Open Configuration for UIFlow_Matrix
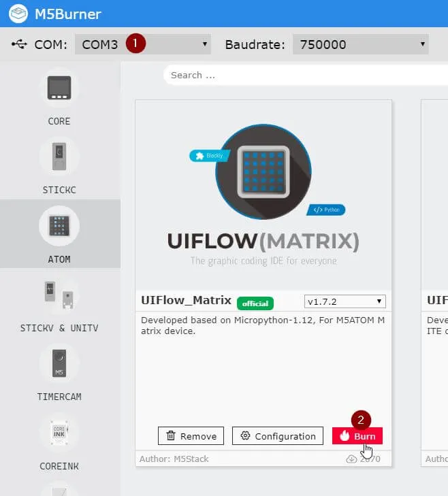 pos(277,436)
